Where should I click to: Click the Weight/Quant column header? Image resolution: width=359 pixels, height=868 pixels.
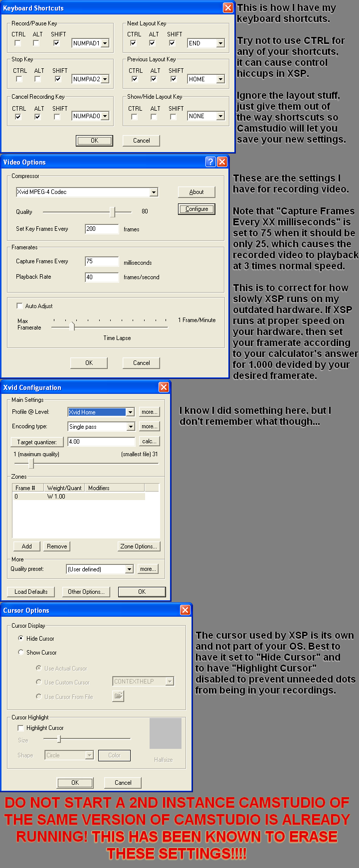[x=64, y=488]
